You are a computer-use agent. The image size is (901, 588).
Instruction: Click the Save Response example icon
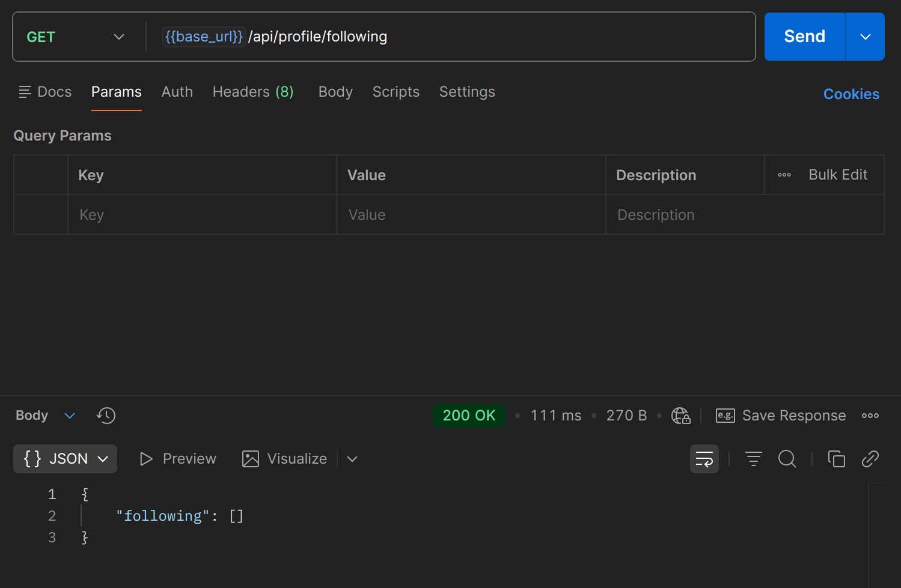(725, 416)
